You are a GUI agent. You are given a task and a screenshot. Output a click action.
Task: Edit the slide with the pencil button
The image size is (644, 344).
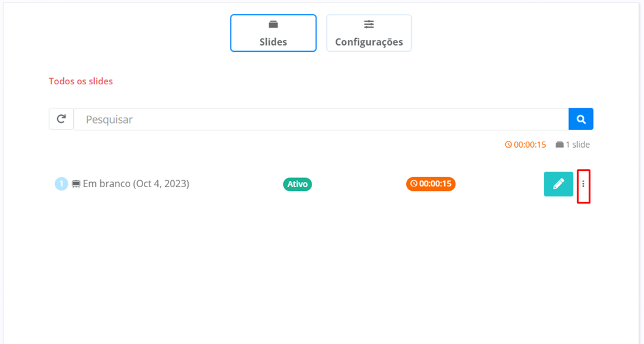coord(558,184)
